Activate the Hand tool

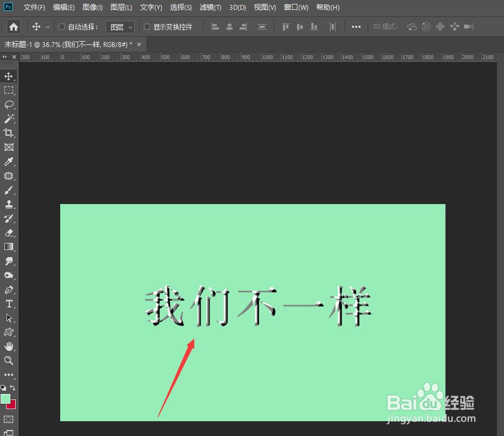click(x=9, y=346)
